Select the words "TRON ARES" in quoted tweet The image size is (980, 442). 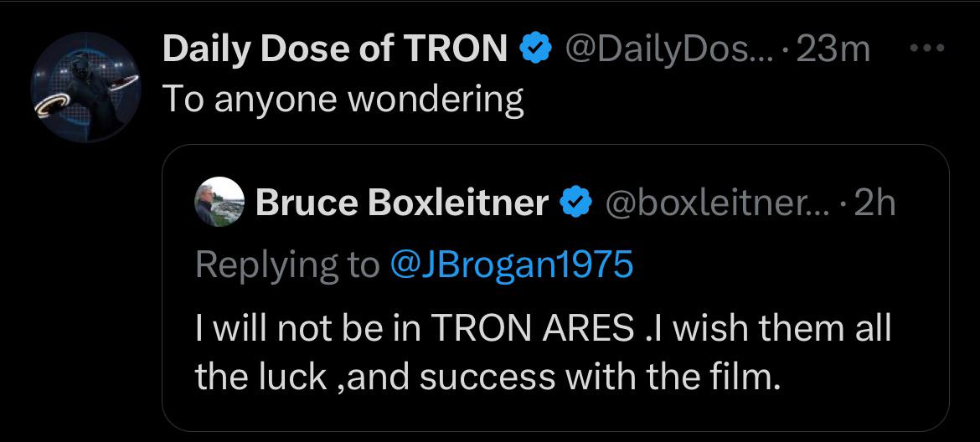[x=533, y=328]
